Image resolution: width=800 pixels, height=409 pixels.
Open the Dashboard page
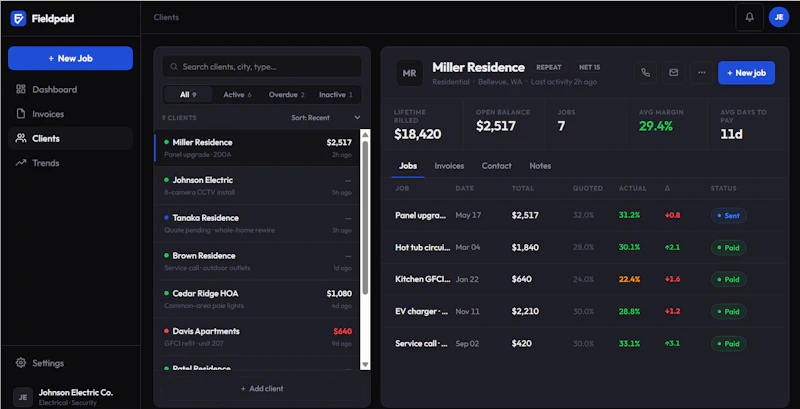click(x=70, y=89)
